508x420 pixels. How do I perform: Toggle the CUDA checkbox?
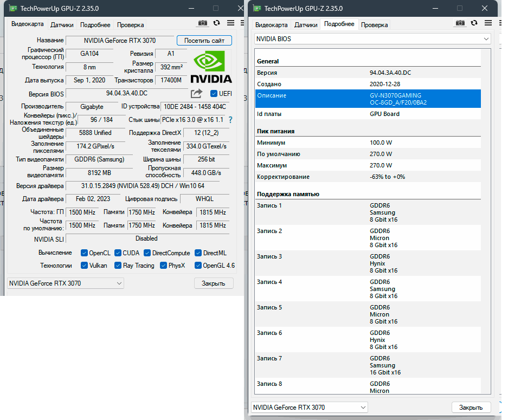point(118,253)
